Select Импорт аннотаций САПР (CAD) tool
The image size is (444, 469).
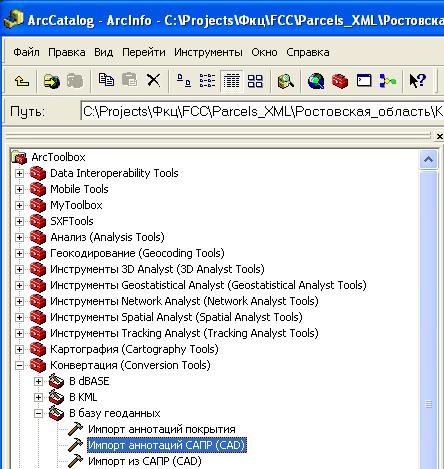(167, 445)
